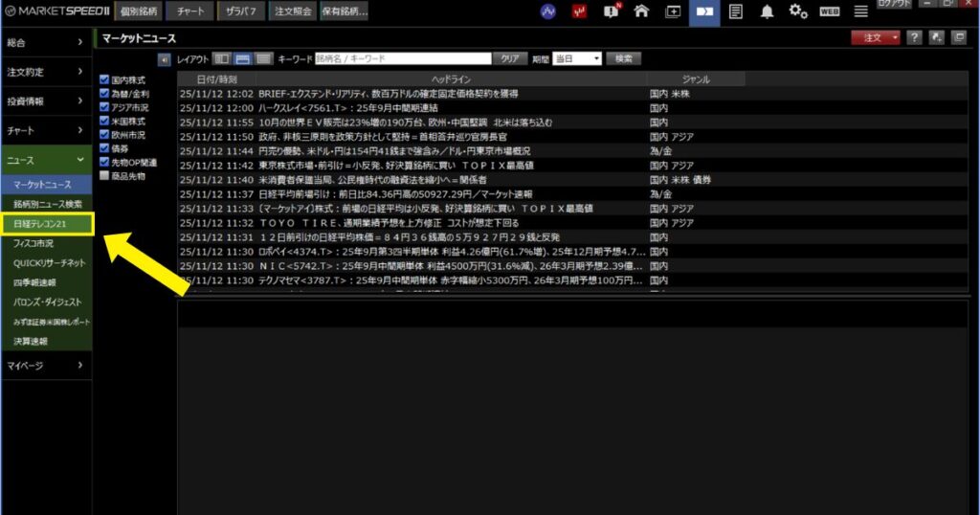Viewport: 980px width, 515px height.
Task: Open 決算速報 in the sidebar
Action: pos(46,341)
